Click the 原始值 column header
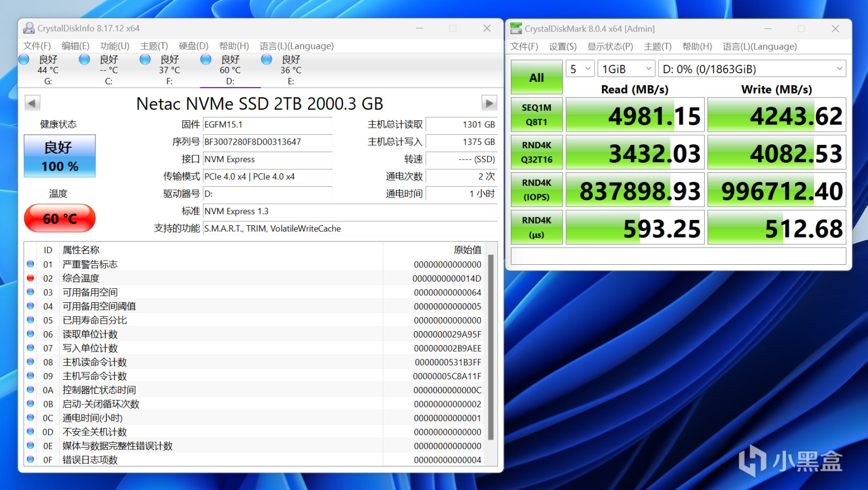This screenshot has width=868, height=490. [x=467, y=250]
